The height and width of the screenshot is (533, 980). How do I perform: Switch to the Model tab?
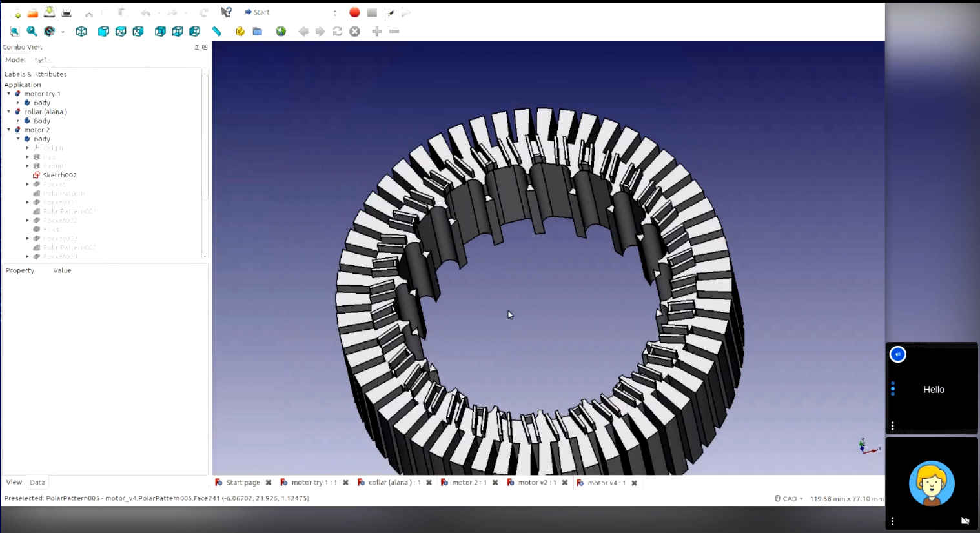click(x=15, y=60)
